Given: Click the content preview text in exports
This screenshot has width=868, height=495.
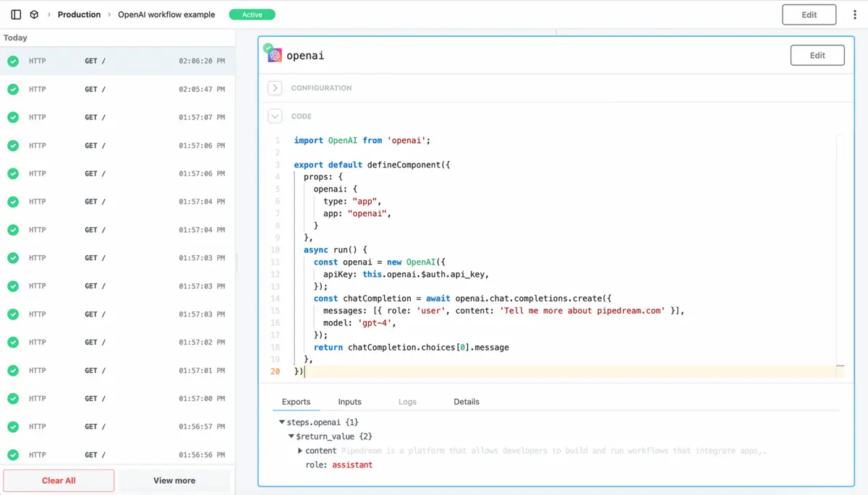Looking at the screenshot, I should click(x=553, y=451).
